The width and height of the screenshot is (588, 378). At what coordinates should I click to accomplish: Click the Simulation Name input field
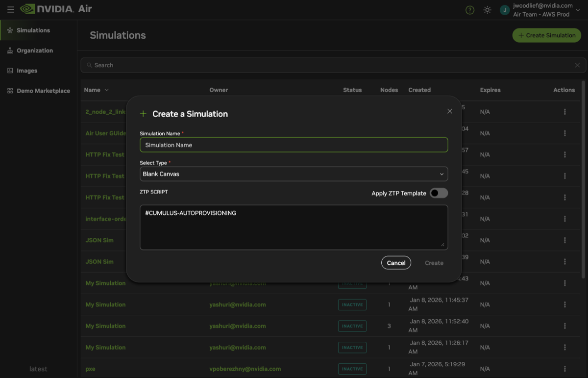(x=294, y=145)
